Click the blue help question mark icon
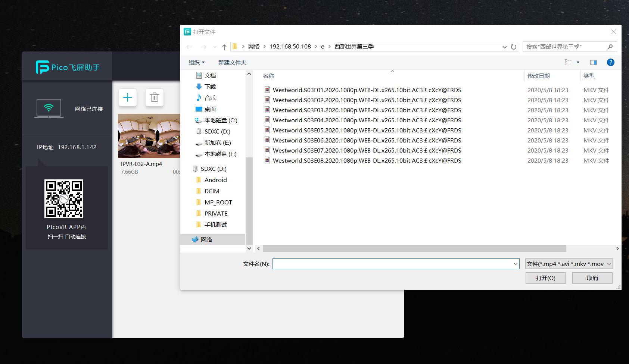Screen dimensions: 629x364 click(x=610, y=62)
